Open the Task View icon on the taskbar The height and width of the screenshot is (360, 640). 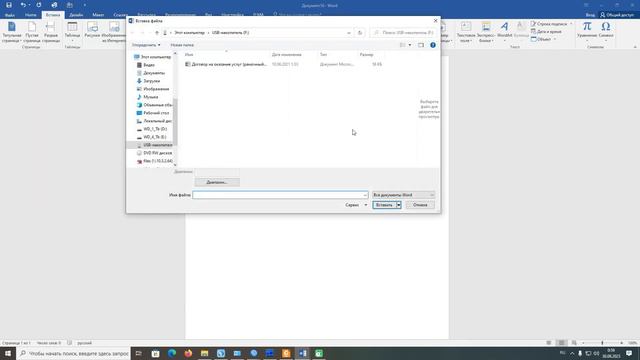coord(138,353)
